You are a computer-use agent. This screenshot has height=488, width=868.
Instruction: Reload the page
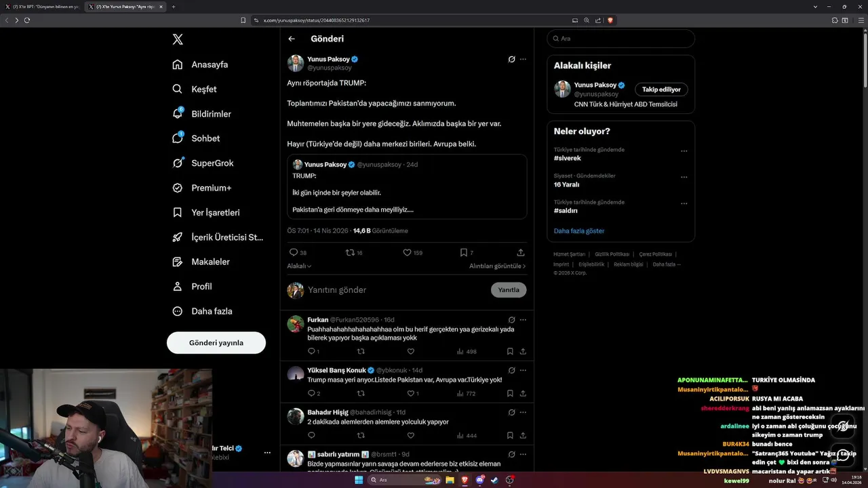[27, 20]
